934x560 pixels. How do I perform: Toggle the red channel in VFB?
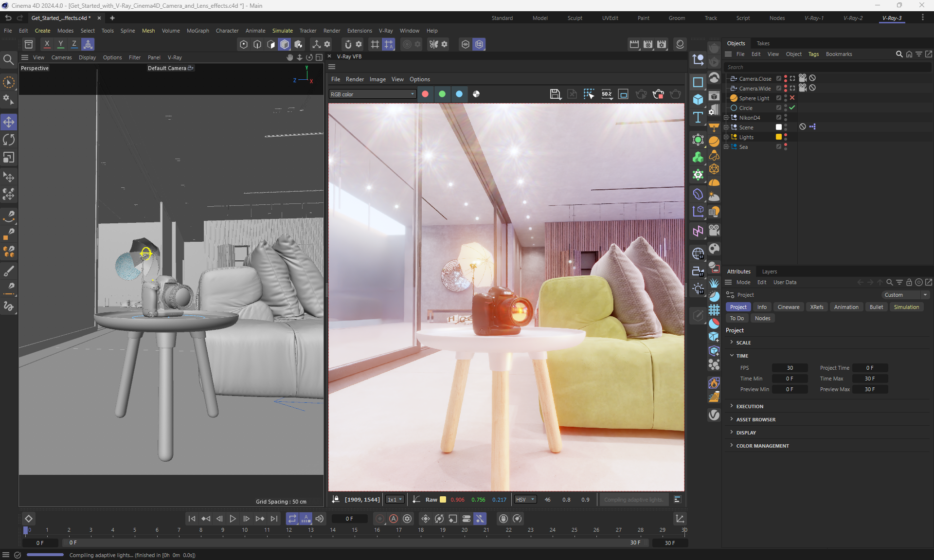pyautogui.click(x=425, y=94)
